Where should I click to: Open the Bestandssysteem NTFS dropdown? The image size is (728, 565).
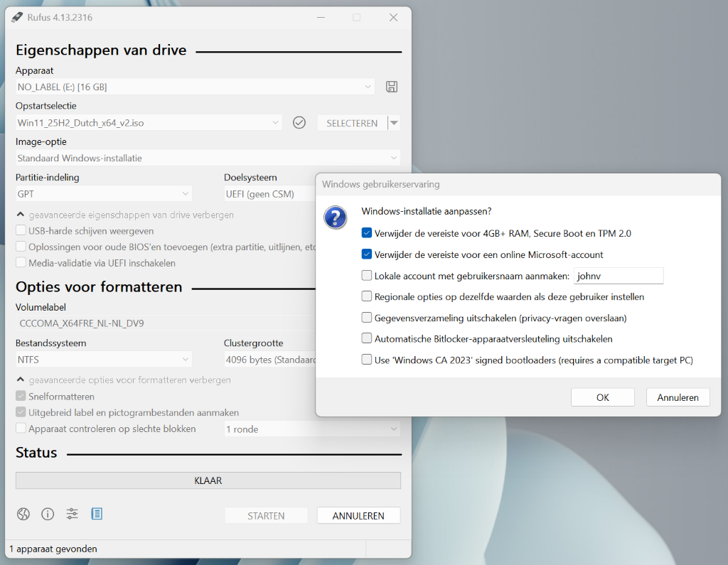104,360
